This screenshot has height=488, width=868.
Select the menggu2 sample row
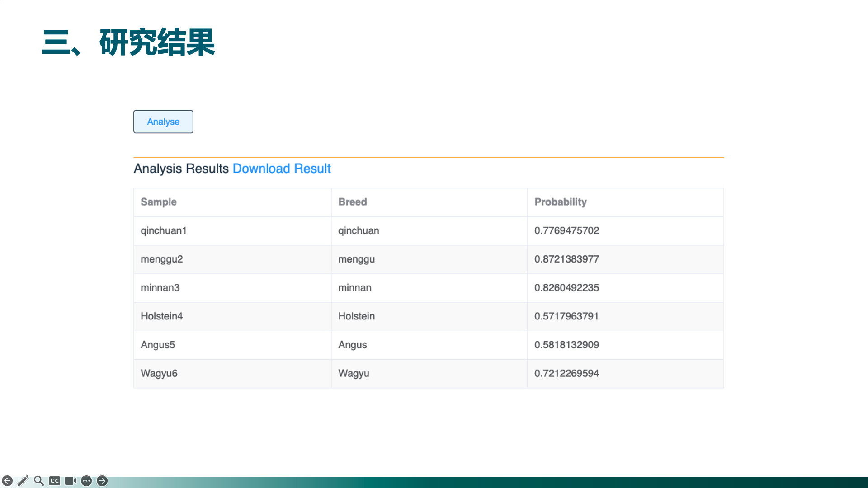(162, 259)
